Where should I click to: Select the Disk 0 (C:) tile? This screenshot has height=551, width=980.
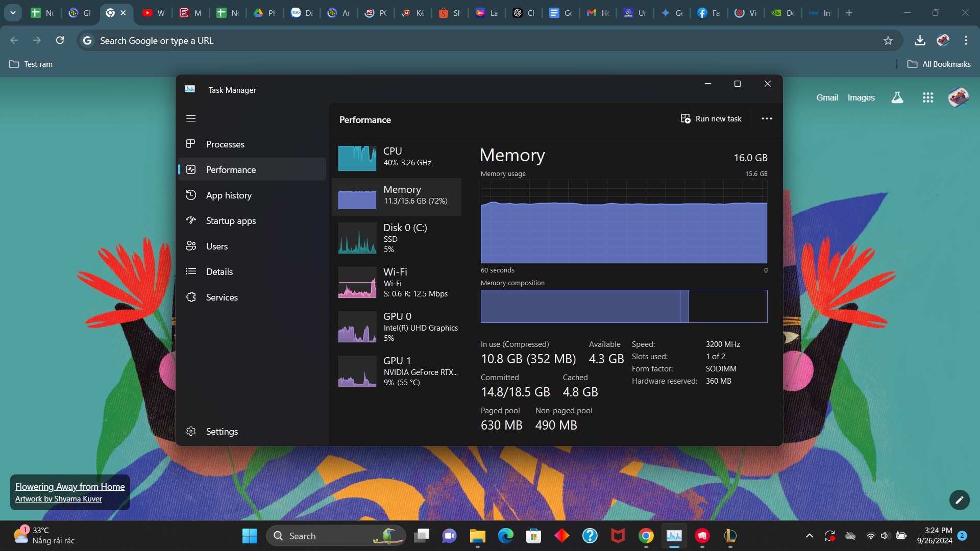coord(397,238)
